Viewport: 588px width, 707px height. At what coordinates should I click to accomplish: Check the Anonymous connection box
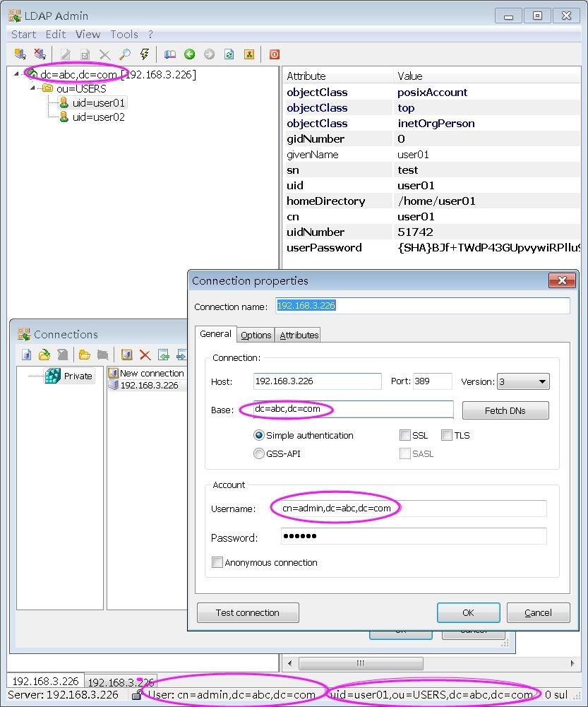click(217, 562)
